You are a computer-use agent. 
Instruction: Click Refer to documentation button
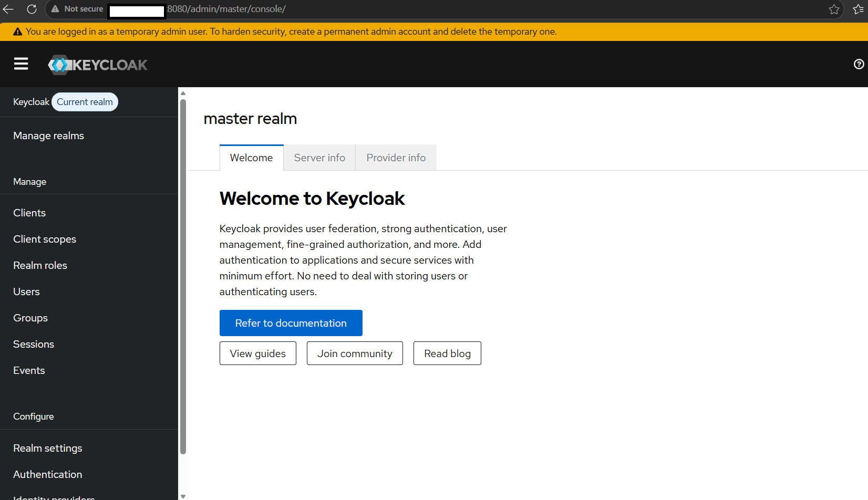click(x=291, y=323)
